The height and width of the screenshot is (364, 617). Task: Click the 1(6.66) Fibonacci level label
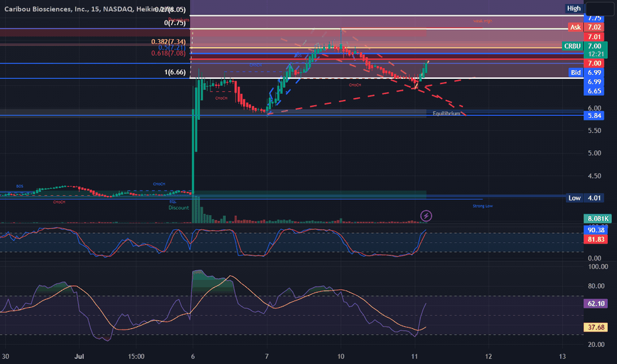[x=175, y=72]
